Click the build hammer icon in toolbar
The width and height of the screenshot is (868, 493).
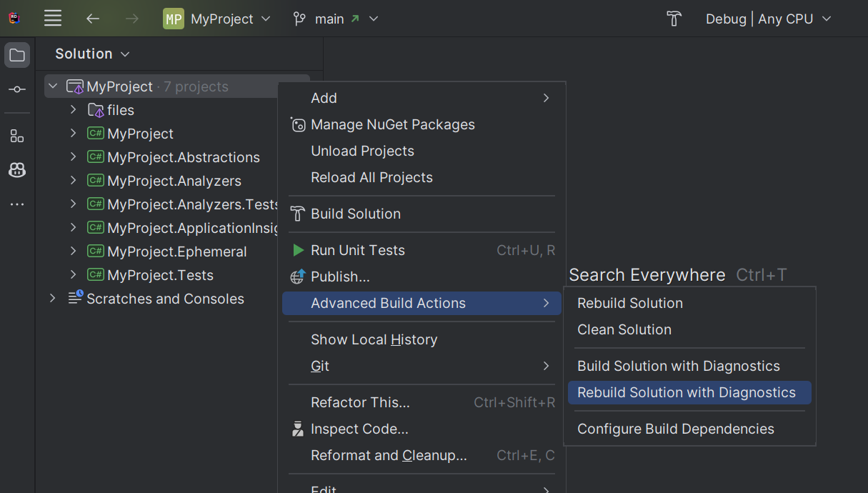coord(674,19)
